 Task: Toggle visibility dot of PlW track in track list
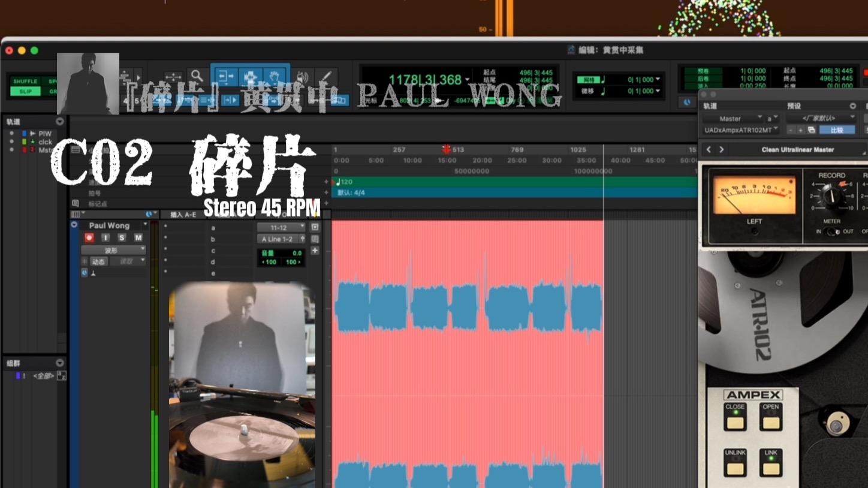[11, 134]
